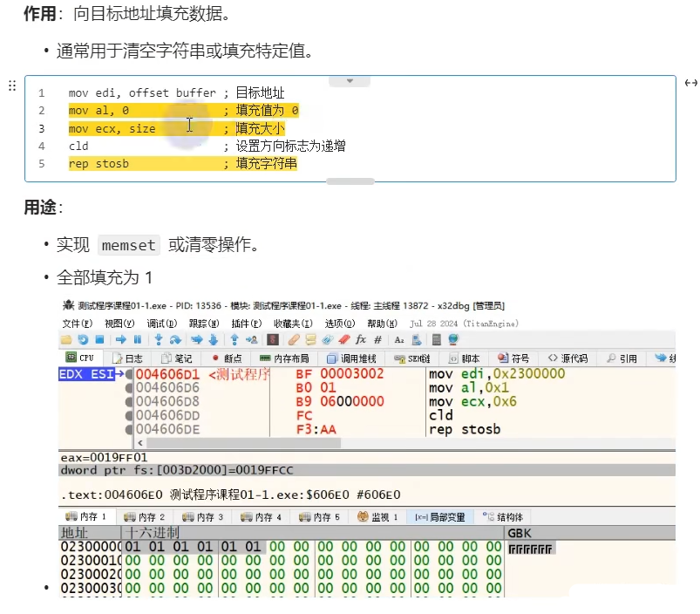Viewport: 700px width, 614px height.
Task: Click the stop debugging square icon
Action: [x=99, y=339]
